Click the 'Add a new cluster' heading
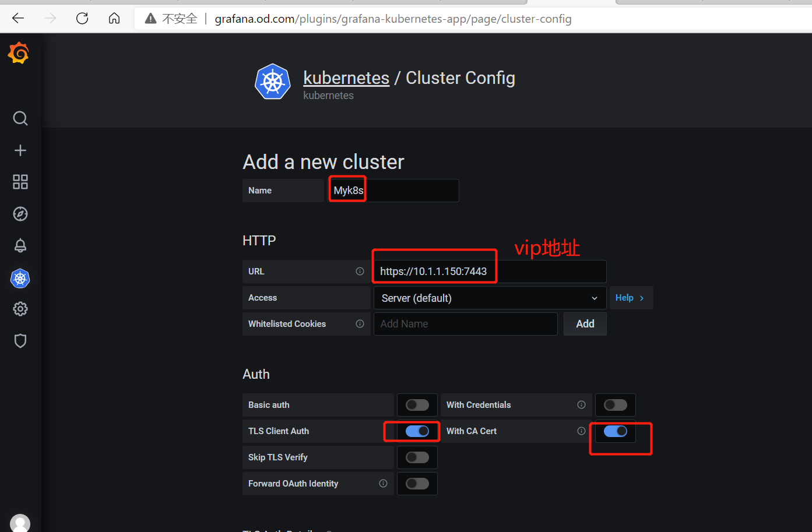 click(324, 162)
